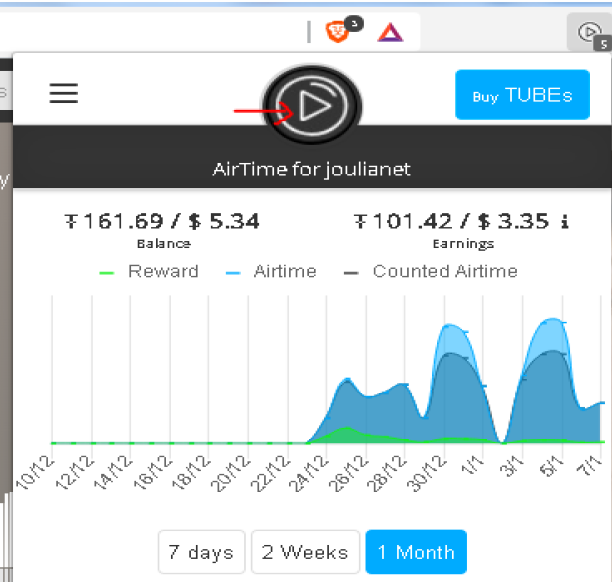612x584 pixels.
Task: Open Brave Rewards triangle icon
Action: (x=390, y=32)
